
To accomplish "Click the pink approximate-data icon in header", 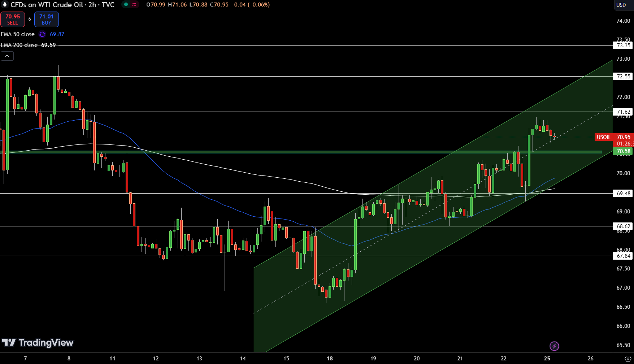I will pos(134,5).
